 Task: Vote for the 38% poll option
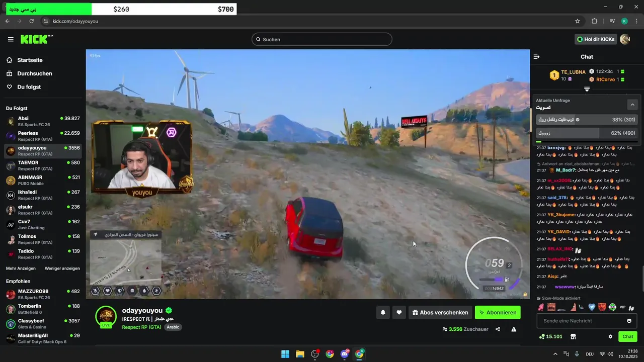point(587,120)
